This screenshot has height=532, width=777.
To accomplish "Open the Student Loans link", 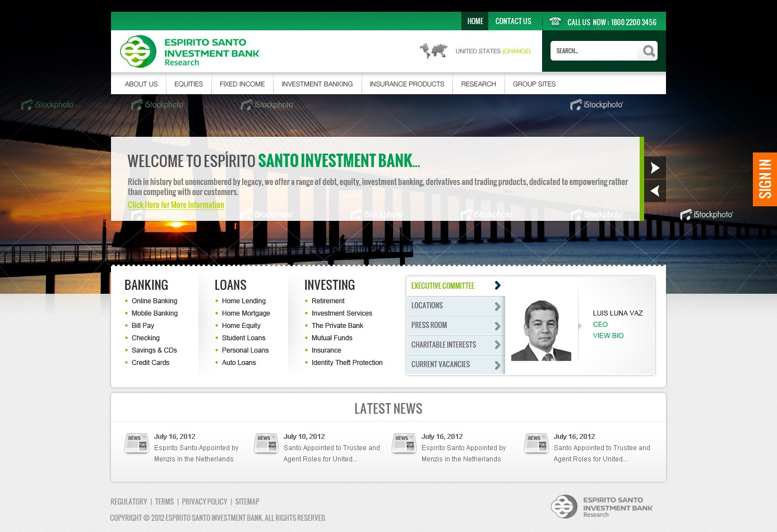I will coord(243,338).
